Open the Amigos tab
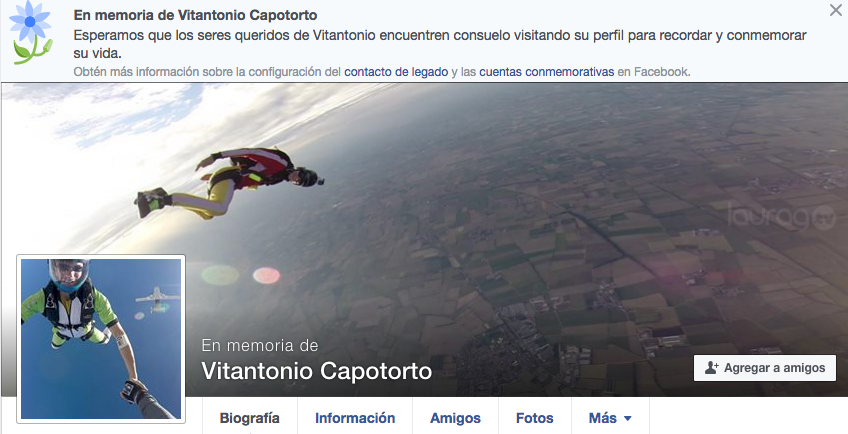The image size is (848, 434). (x=455, y=418)
